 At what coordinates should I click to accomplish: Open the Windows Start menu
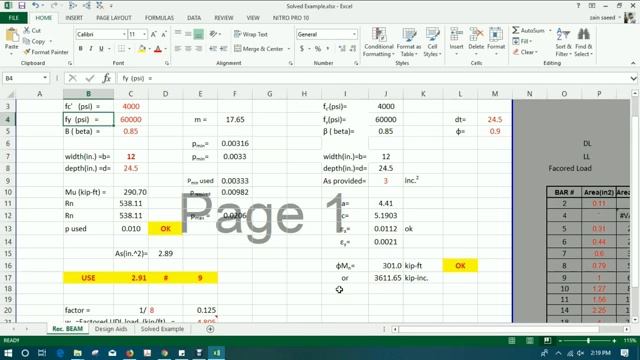(8, 353)
